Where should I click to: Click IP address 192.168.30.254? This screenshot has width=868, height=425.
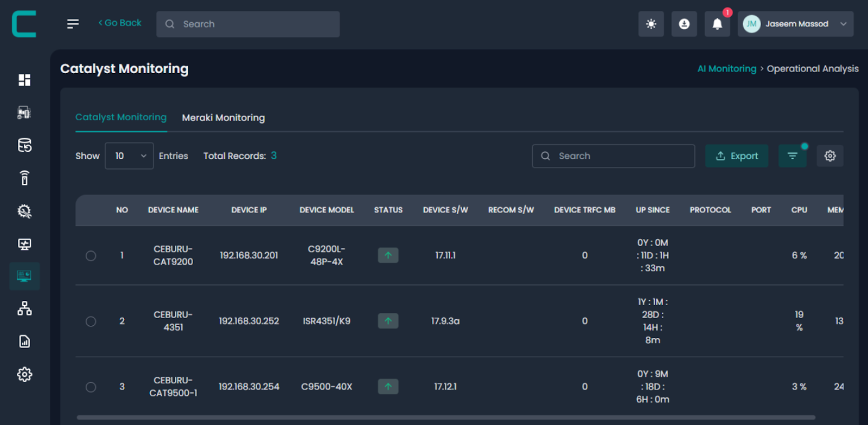click(x=249, y=387)
